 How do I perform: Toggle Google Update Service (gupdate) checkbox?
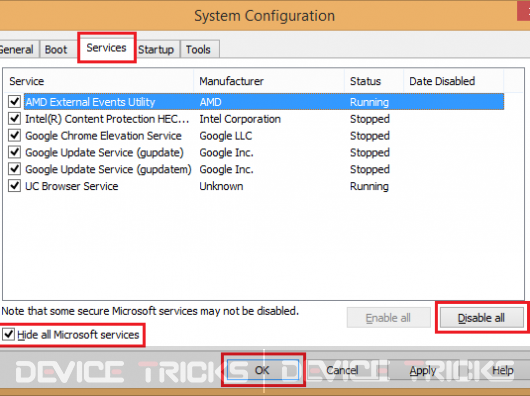pyautogui.click(x=14, y=152)
